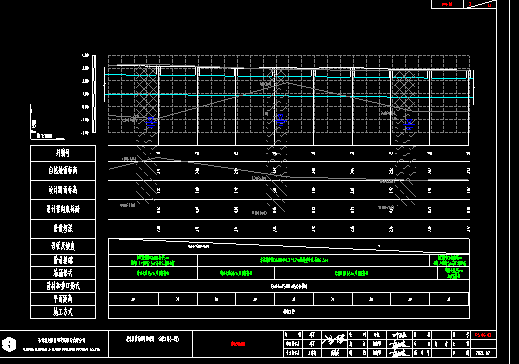Click the hexagon company logo in title block
Viewport: 519px width, 364px height.
point(9,344)
